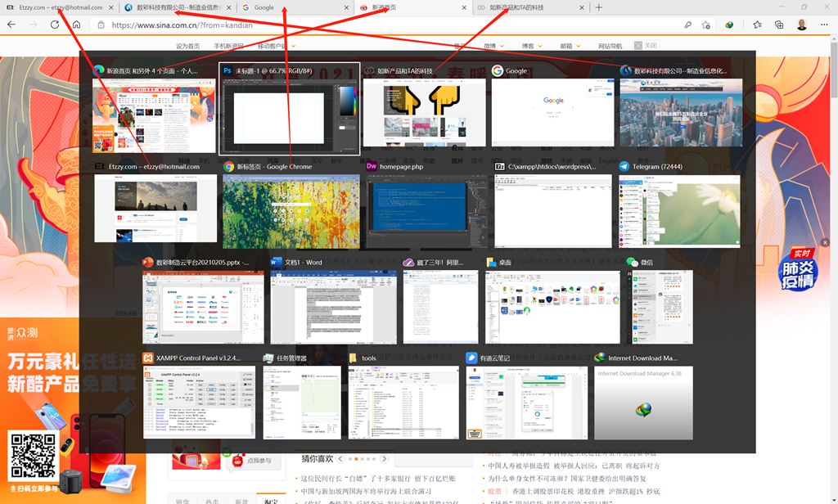
Task: Close the Google browser tab
Action: (x=346, y=7)
